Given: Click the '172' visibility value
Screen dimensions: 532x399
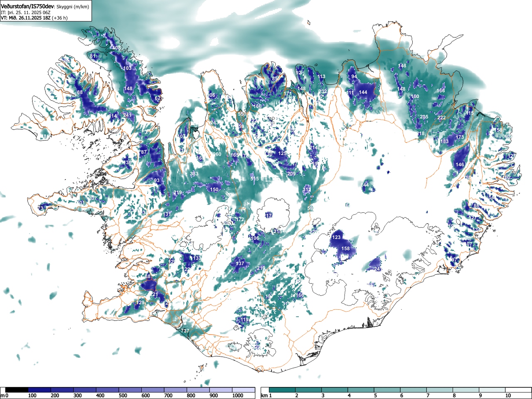Looking at the screenshot, I should coord(240,219).
